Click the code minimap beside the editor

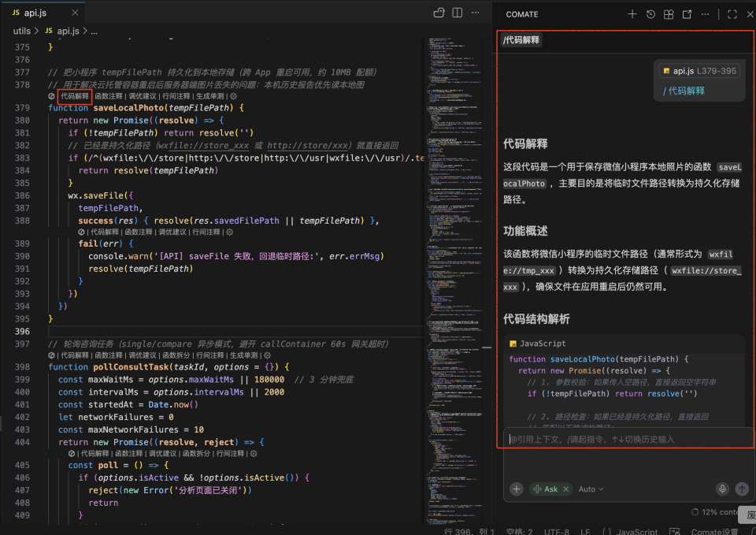point(454,280)
